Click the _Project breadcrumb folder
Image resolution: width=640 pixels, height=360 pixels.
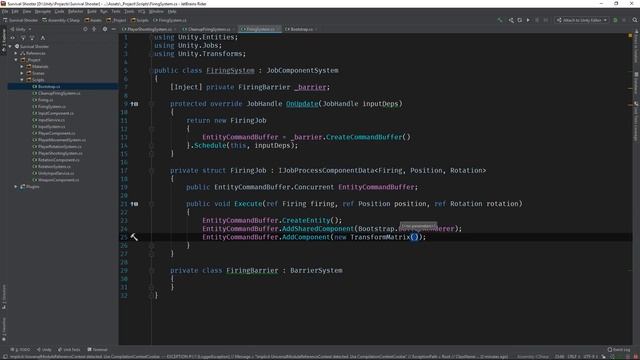coord(117,20)
